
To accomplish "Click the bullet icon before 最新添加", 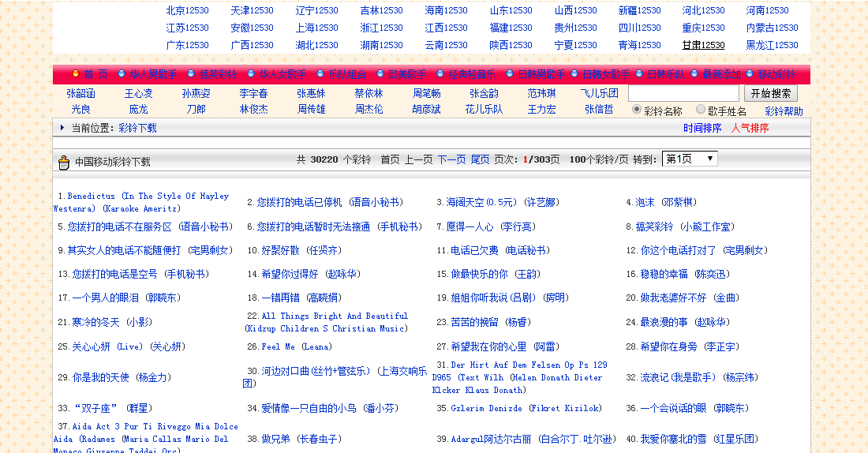I will (695, 74).
